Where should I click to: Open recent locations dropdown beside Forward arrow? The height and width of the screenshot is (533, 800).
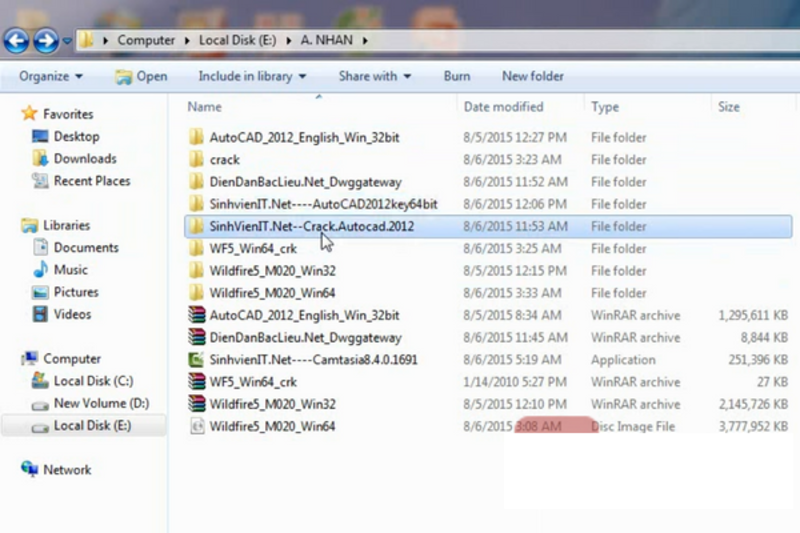tap(67, 41)
